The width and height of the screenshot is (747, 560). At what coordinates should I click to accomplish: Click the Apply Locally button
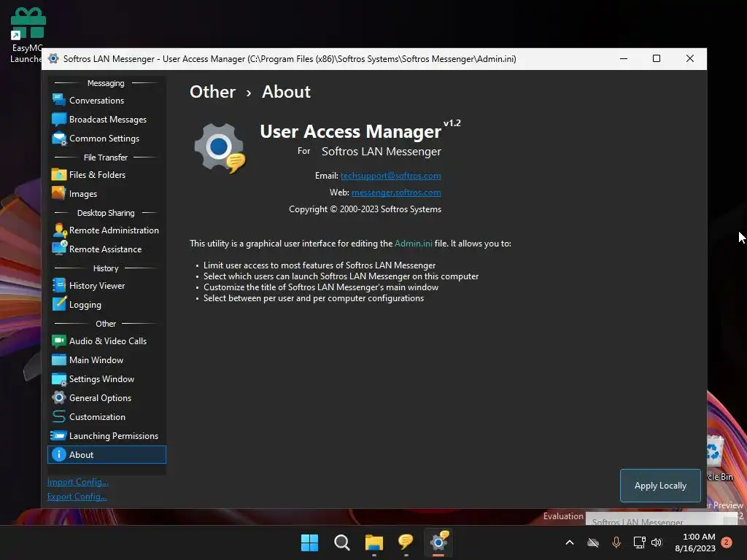(660, 486)
